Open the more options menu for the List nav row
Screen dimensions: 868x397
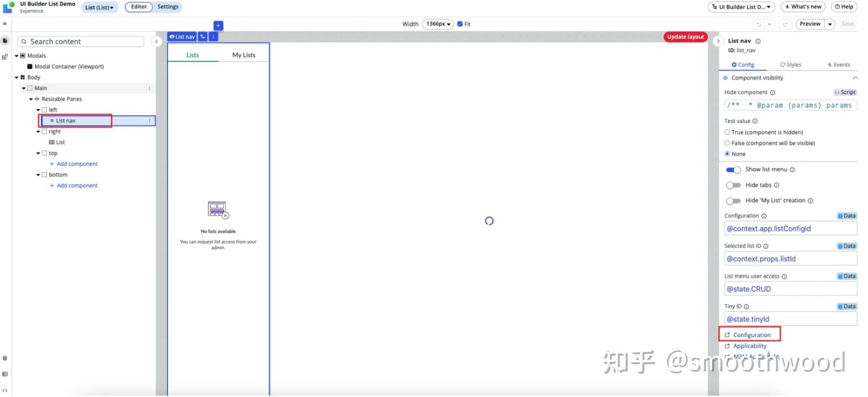click(x=149, y=120)
